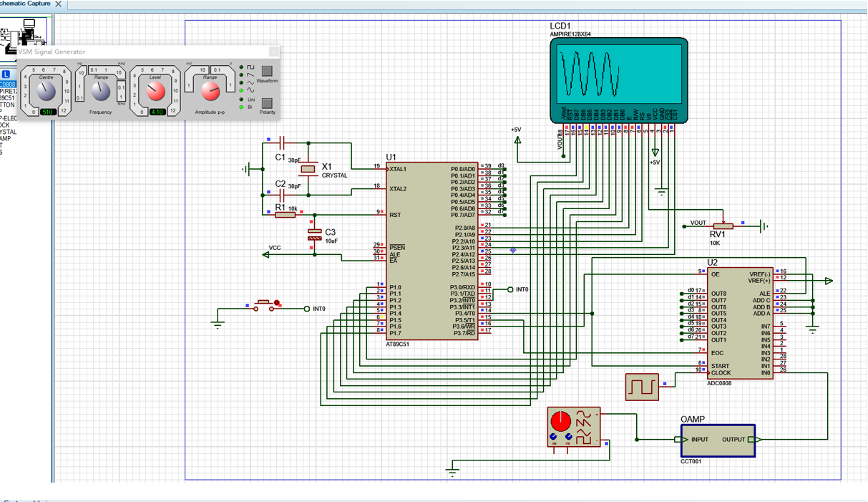Select the OAMP subcircuit block

click(x=718, y=440)
